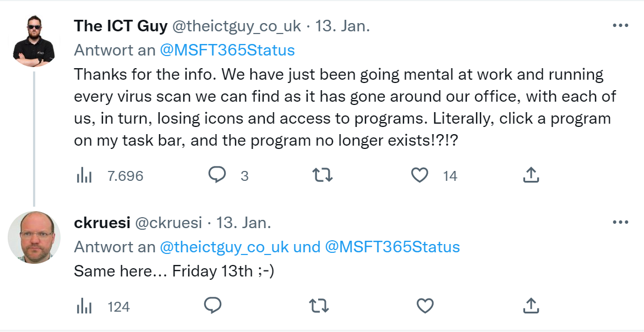
Task: Reply to ckruesi's tweet
Action: 212,306
